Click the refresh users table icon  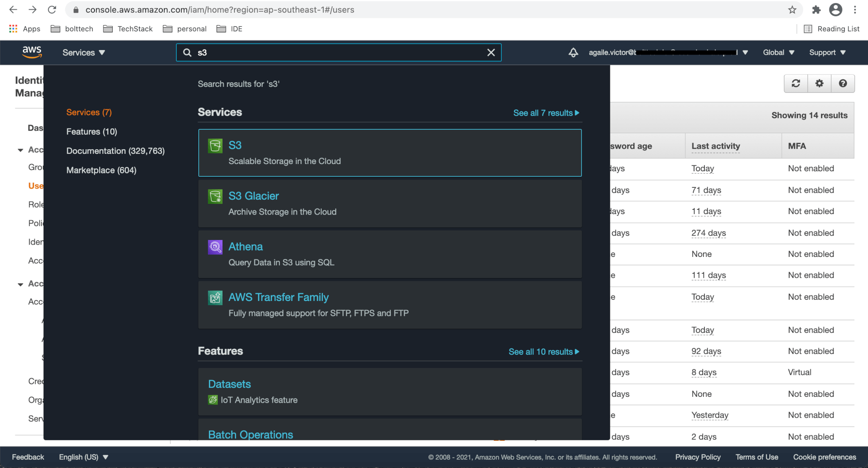796,84
